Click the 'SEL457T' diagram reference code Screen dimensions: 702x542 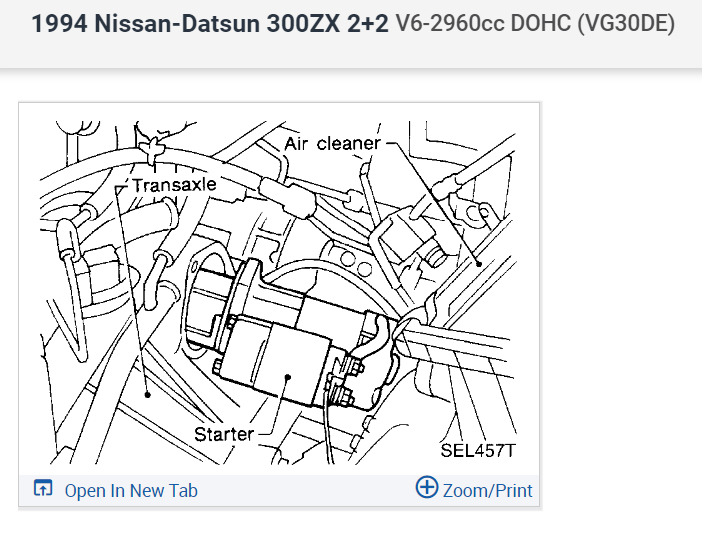pos(478,450)
